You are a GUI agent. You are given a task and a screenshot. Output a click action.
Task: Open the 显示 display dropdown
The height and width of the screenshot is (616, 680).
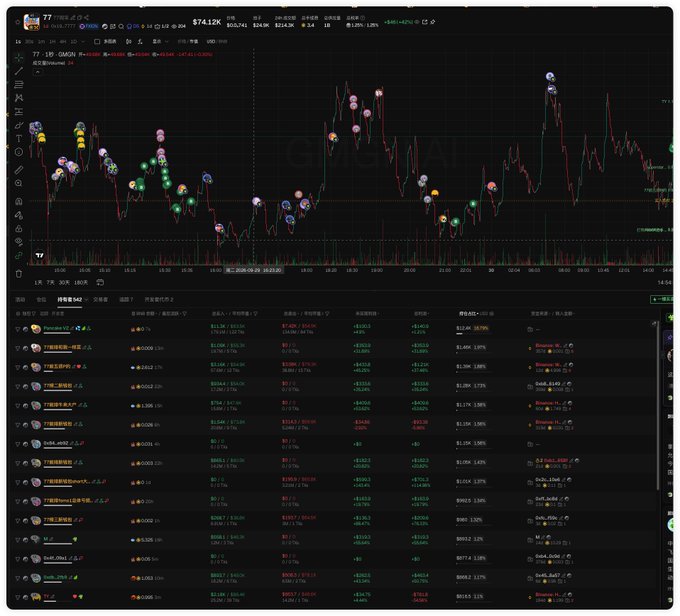(x=160, y=42)
